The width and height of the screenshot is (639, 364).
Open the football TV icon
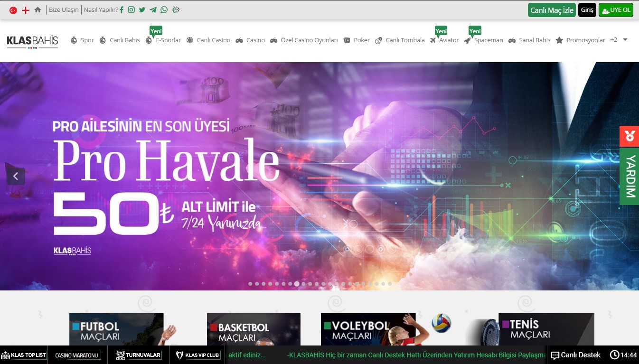pyautogui.click(x=176, y=9)
